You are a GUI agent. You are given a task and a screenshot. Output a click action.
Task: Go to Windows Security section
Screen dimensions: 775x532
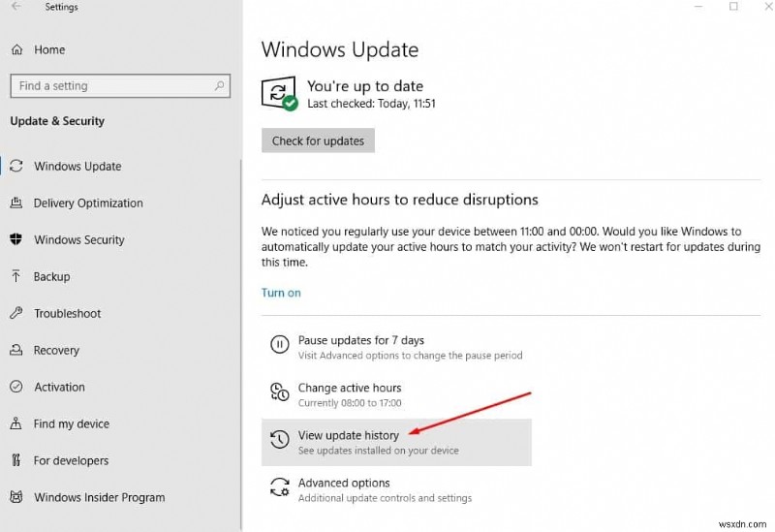click(x=79, y=239)
